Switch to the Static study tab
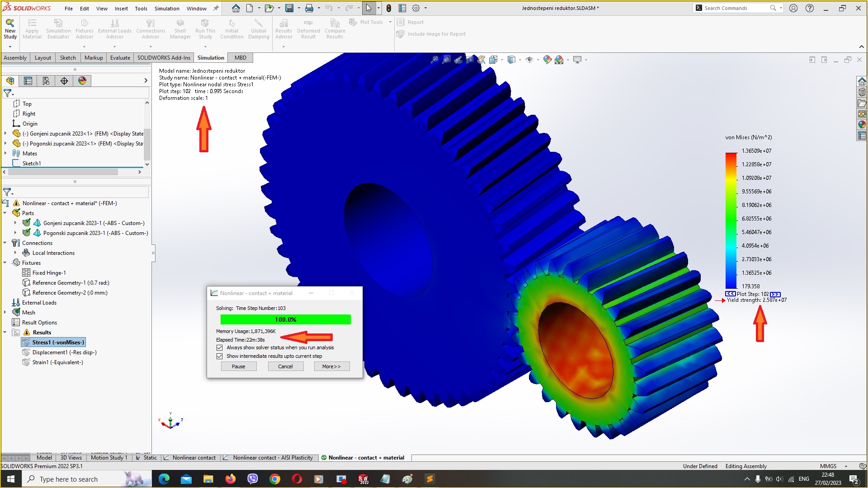Screen dimensions: 868x488 pos(146,458)
